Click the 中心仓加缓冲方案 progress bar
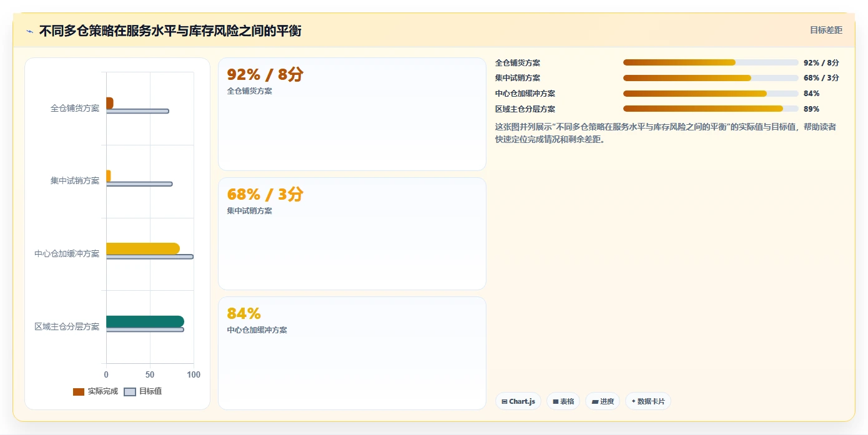Viewport: 868px width, 435px height. 711,94
